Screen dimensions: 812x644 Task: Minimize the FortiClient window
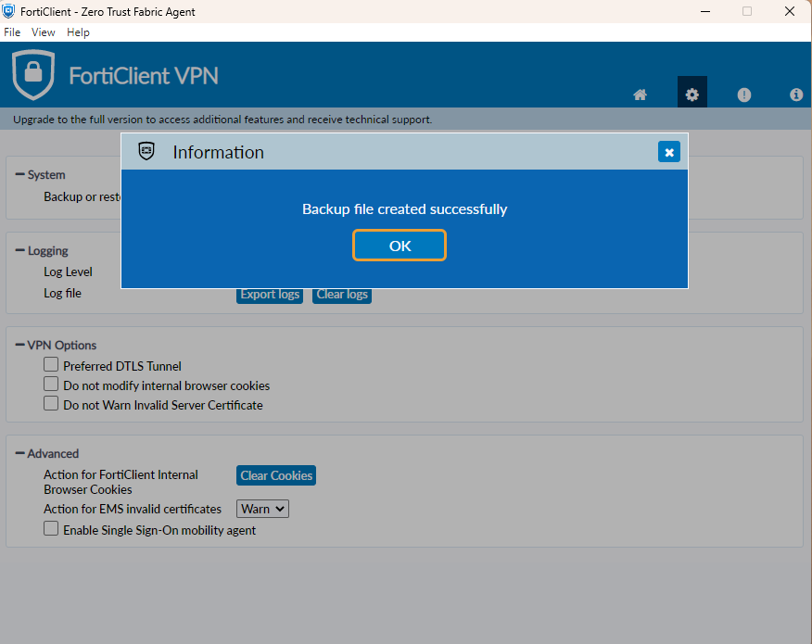pos(704,11)
